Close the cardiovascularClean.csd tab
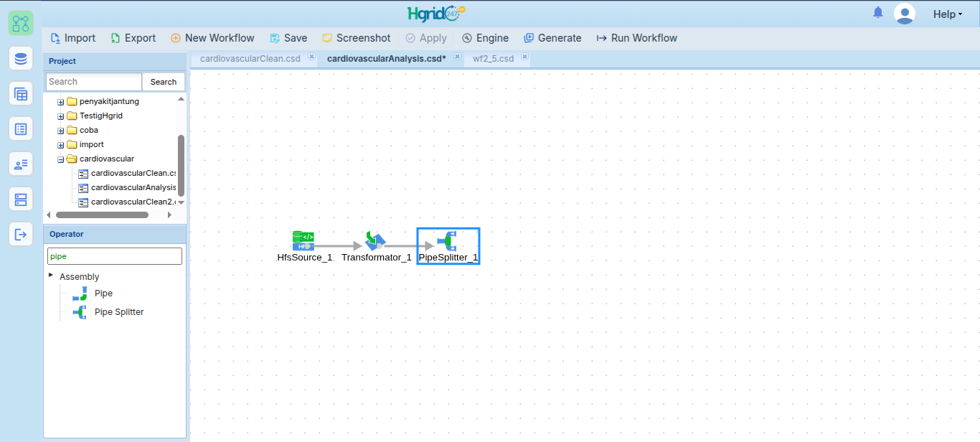This screenshot has width=980, height=442. pyautogui.click(x=311, y=57)
